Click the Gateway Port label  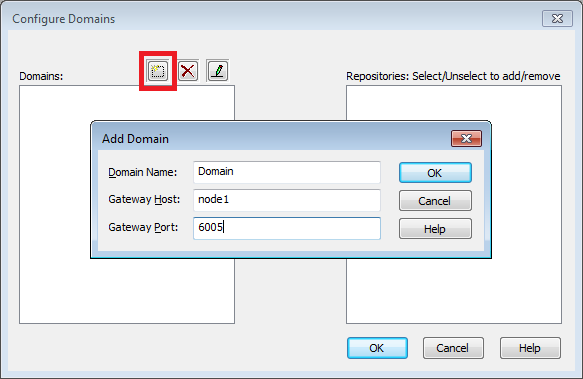[143, 227]
